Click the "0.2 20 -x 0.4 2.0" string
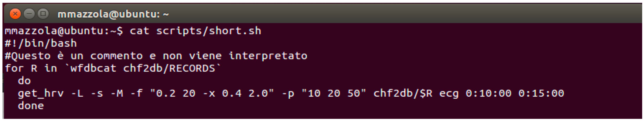 pos(212,93)
